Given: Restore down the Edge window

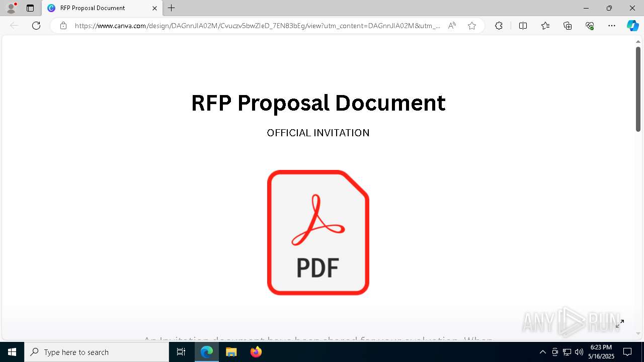Looking at the screenshot, I should coord(609,8).
